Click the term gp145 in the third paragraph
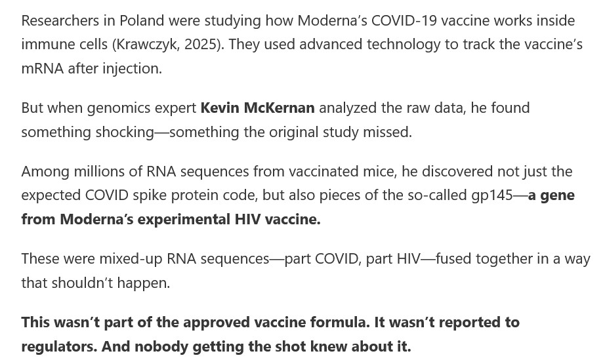The width and height of the screenshot is (605, 364). coord(492,195)
